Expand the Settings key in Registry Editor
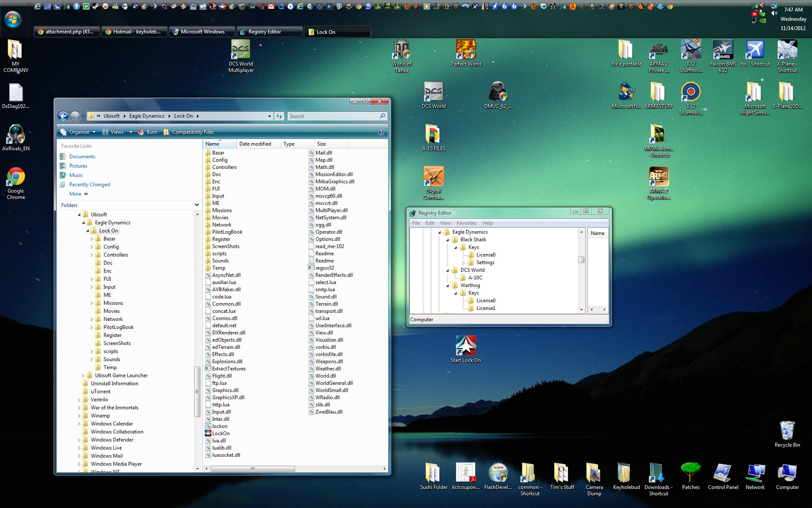812x508 pixels. tap(464, 262)
